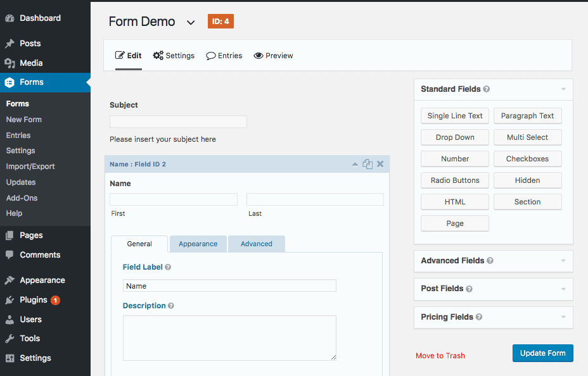Add a Radio Buttons field
Image resolution: width=588 pixels, height=376 pixels.
(455, 180)
